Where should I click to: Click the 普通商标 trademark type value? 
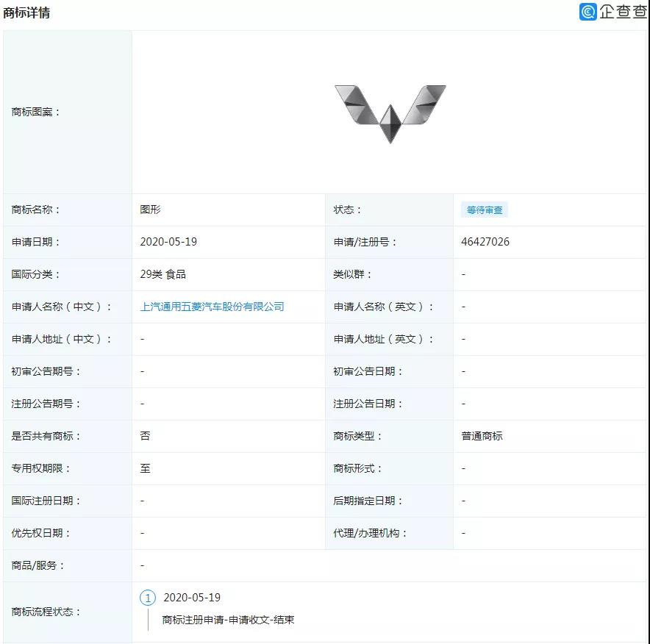coord(482,436)
